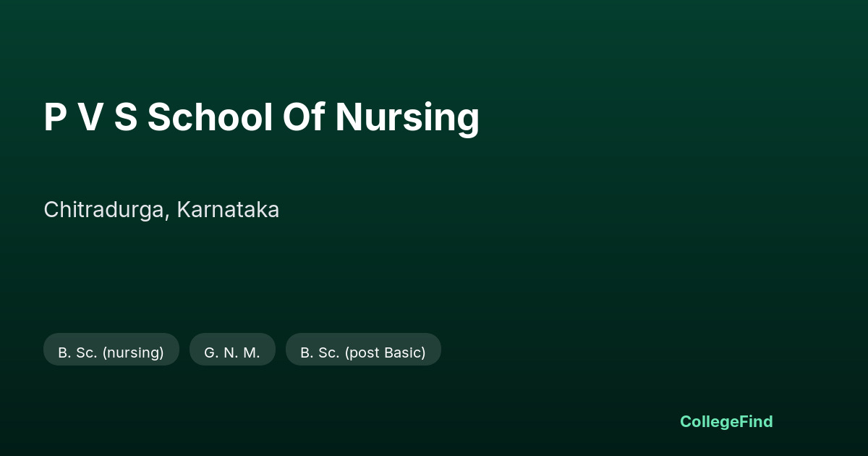Open the B. Sc. (post Basic) tag

tap(363, 350)
